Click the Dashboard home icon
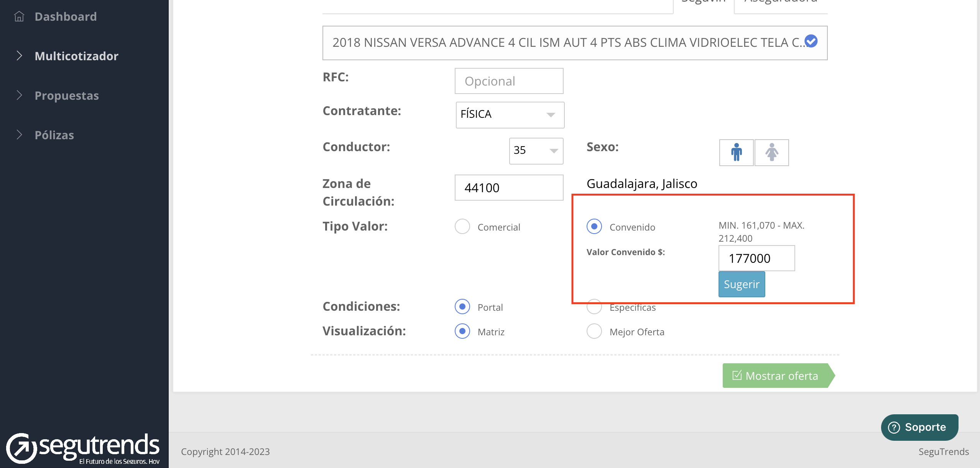The height and width of the screenshot is (468, 980). click(19, 16)
